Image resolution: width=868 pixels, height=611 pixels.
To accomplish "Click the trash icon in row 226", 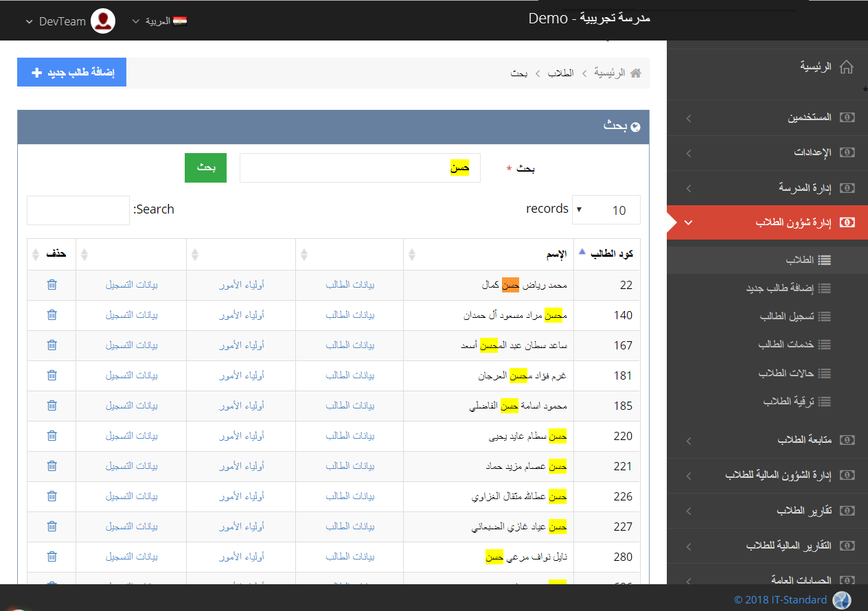I will [x=52, y=496].
